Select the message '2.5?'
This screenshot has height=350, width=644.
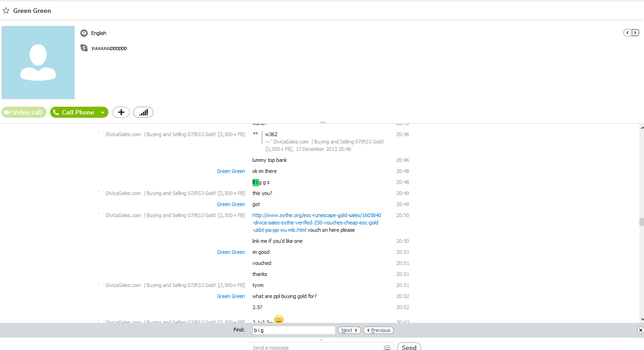tap(257, 307)
